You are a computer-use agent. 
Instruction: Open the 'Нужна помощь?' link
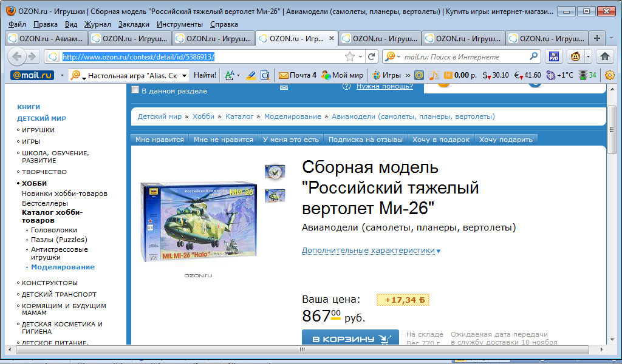coord(384,86)
